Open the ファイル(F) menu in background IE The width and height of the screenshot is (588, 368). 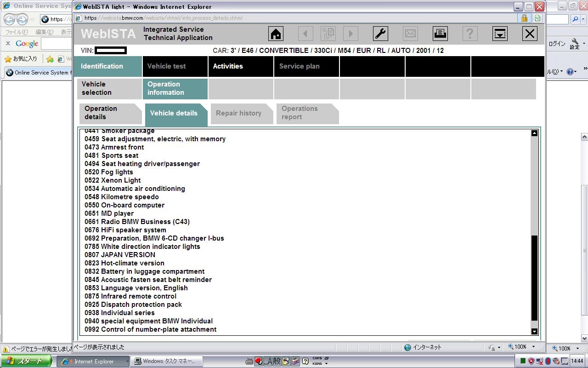pos(17,32)
